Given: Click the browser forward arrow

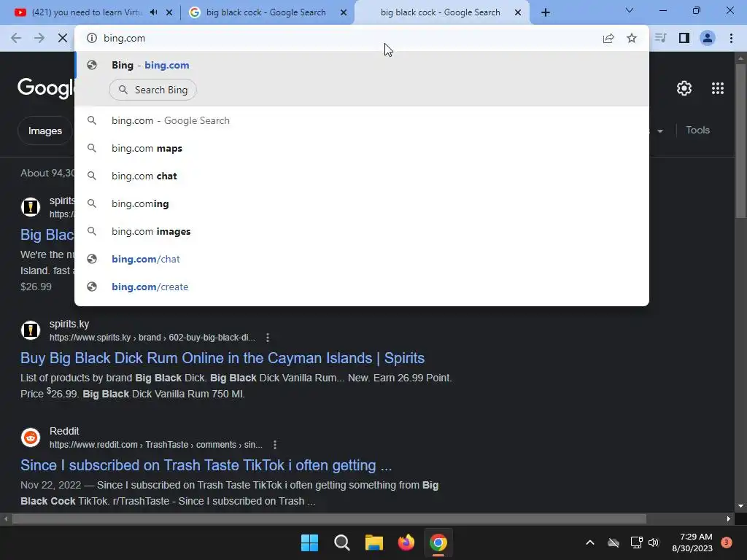Looking at the screenshot, I should tap(39, 38).
